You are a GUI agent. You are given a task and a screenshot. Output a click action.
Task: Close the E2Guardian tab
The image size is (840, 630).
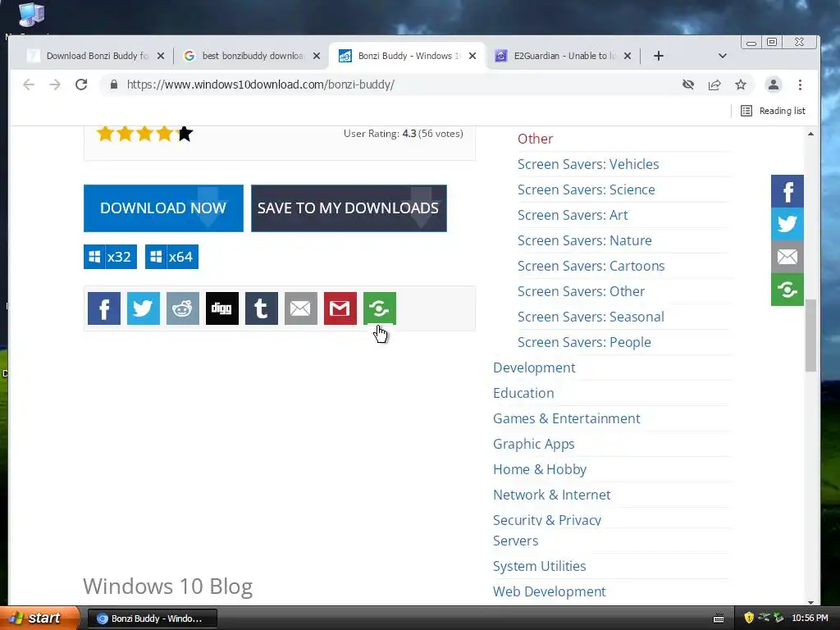628,56
